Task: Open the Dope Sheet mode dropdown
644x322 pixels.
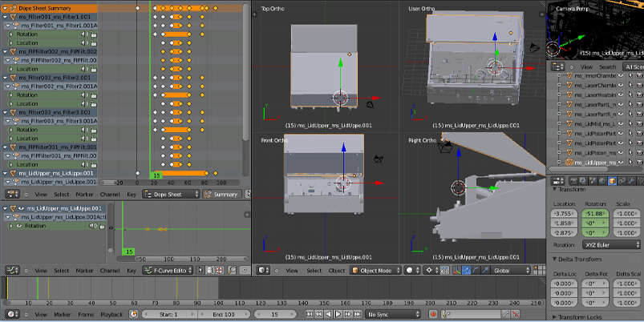Action: (171, 194)
